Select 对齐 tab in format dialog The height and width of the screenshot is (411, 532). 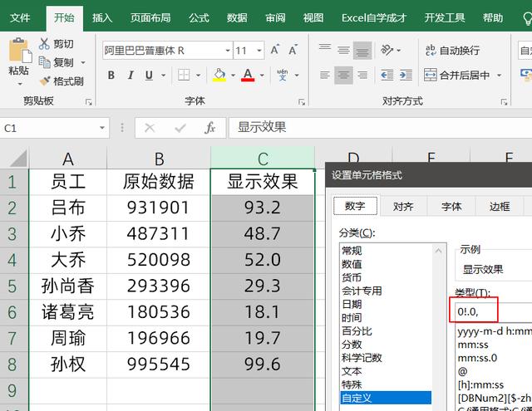pos(403,206)
